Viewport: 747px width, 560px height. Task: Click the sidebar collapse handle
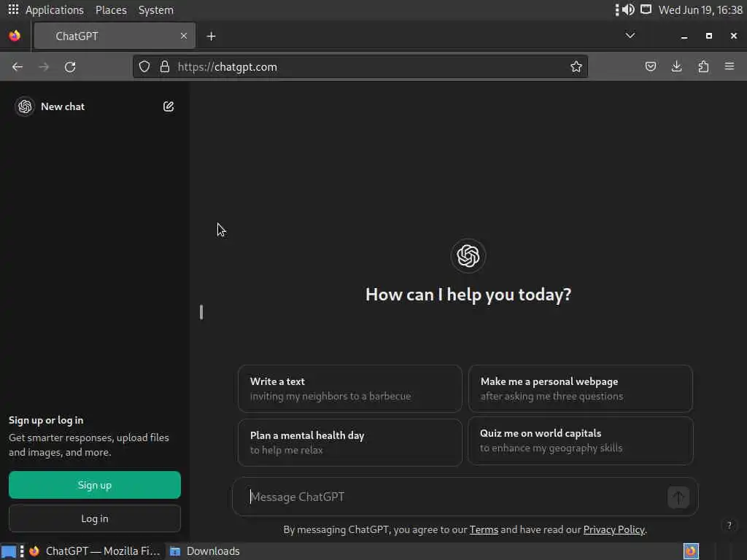tap(201, 312)
